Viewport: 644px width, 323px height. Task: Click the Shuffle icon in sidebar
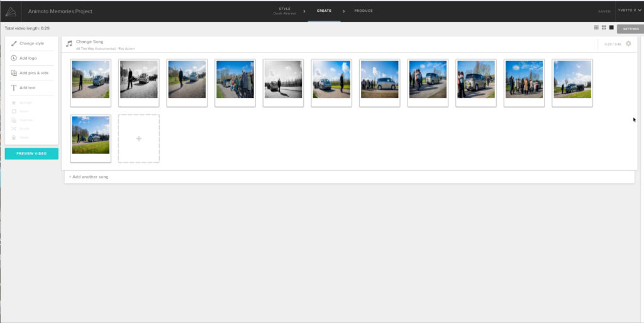pos(14,129)
